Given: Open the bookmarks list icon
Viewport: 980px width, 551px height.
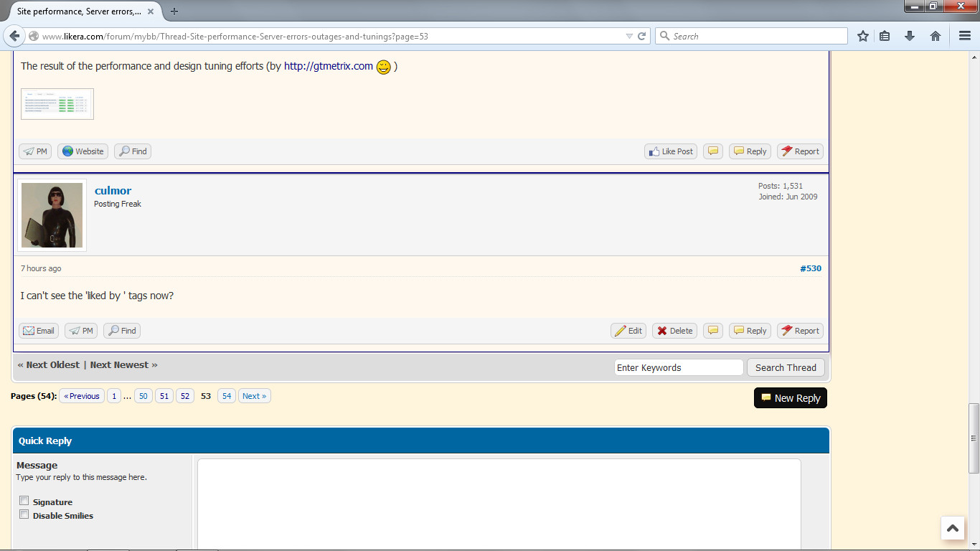Looking at the screenshot, I should pos(885,36).
